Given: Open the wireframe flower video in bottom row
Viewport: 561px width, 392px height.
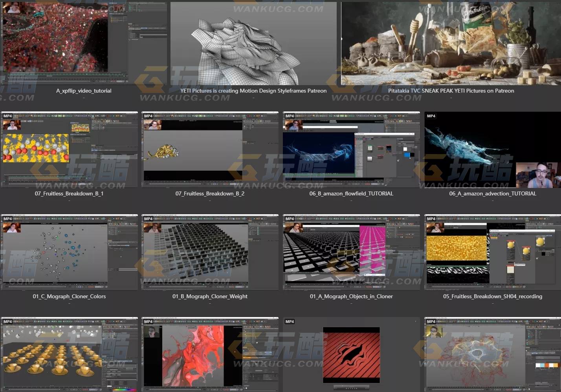Looking at the screenshot, I should [493, 354].
